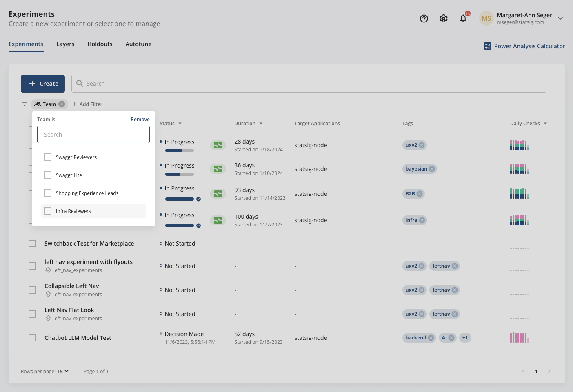573x392 pixels.
Task: Open the health check icon on the 28 days experiment
Action: [x=218, y=145]
